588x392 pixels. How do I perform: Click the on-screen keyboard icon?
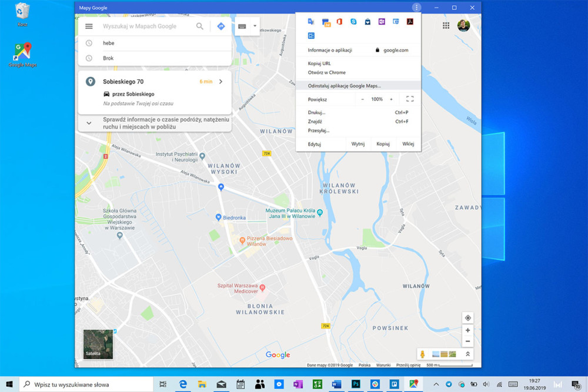click(242, 26)
